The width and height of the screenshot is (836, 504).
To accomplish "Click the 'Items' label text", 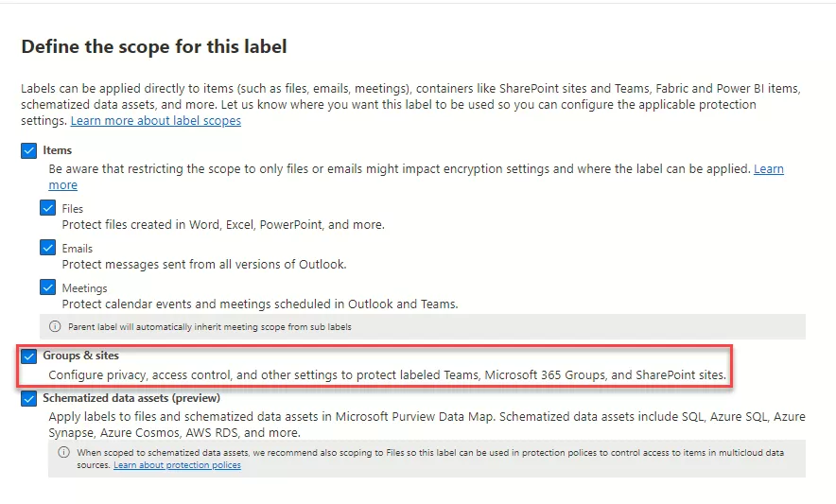I will point(57,150).
